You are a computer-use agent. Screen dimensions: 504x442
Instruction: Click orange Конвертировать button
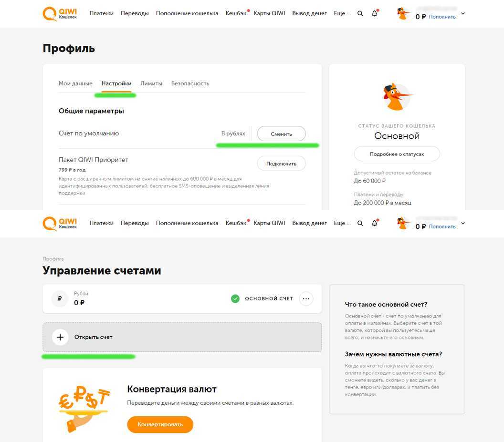(160, 424)
